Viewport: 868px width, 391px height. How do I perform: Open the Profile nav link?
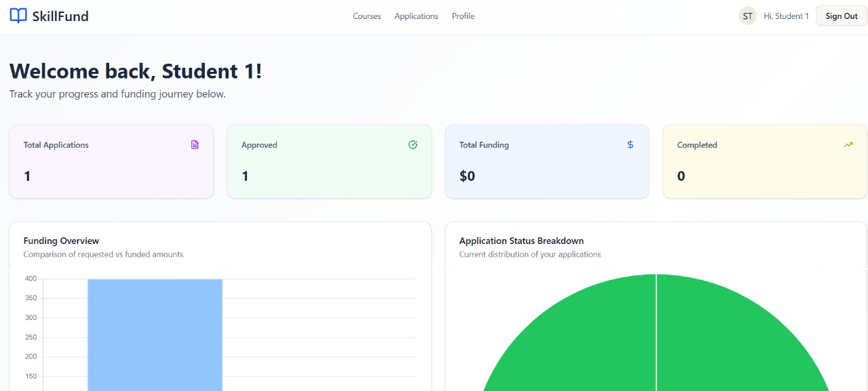tap(463, 16)
